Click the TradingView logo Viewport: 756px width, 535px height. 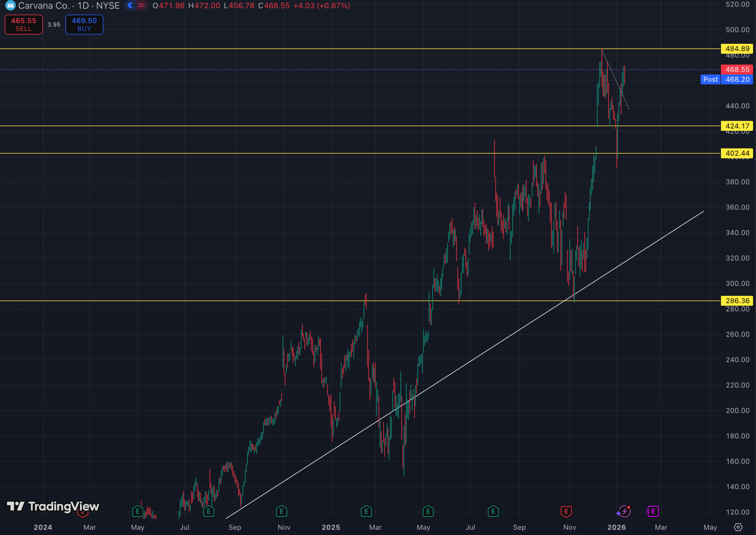(53, 506)
